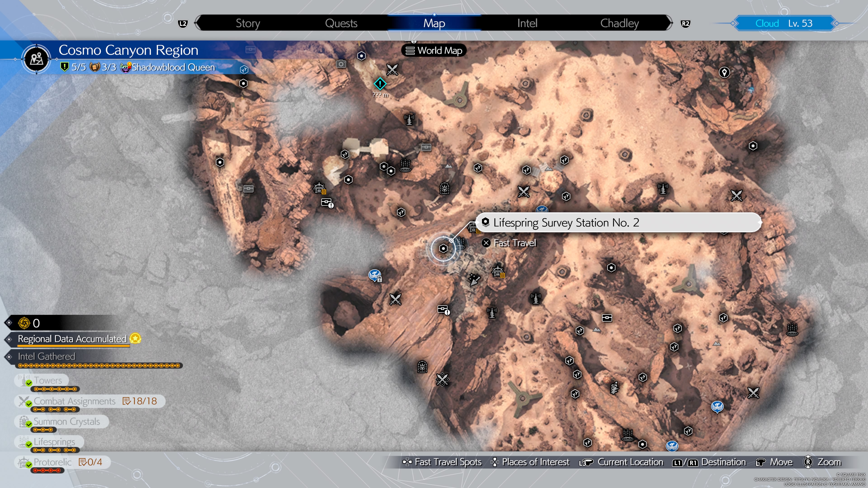Screen dimensions: 868x488
Task: Select the crossed swords marker far east
Action: pos(736,195)
